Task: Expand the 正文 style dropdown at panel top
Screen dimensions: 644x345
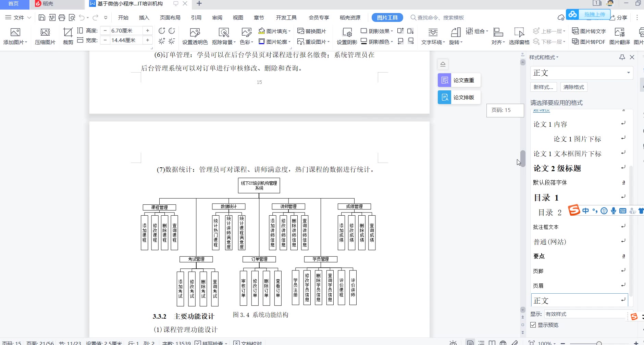Action: point(628,73)
